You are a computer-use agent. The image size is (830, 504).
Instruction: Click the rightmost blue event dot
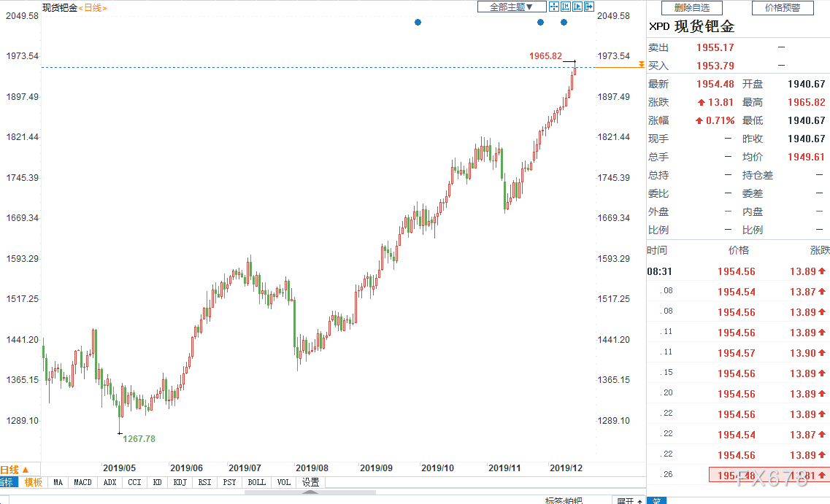564,22
